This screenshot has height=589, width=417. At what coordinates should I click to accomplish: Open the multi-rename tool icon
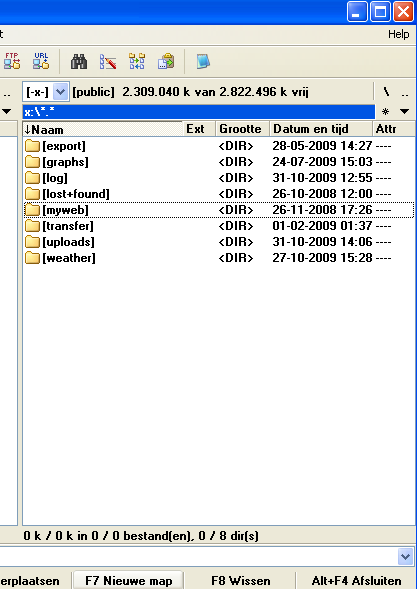click(x=108, y=61)
